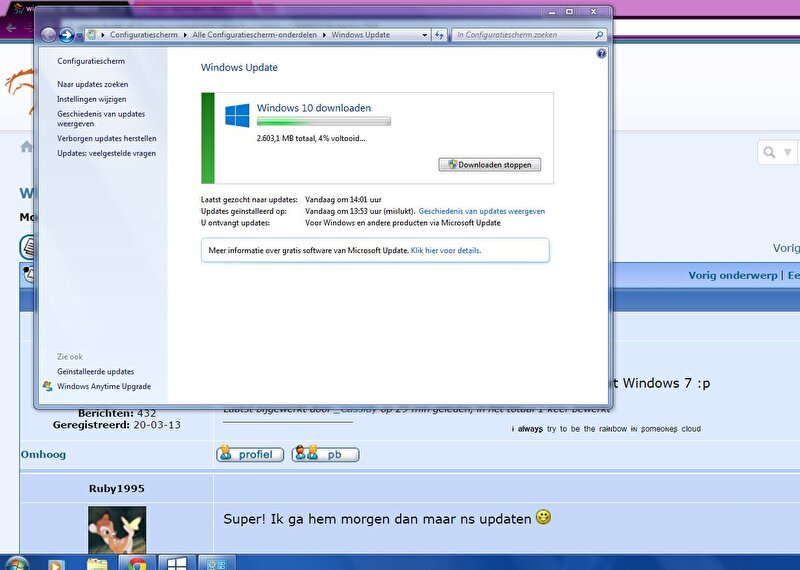800x570 pixels.
Task: Click the refresh icon beside address bar
Action: click(x=440, y=35)
